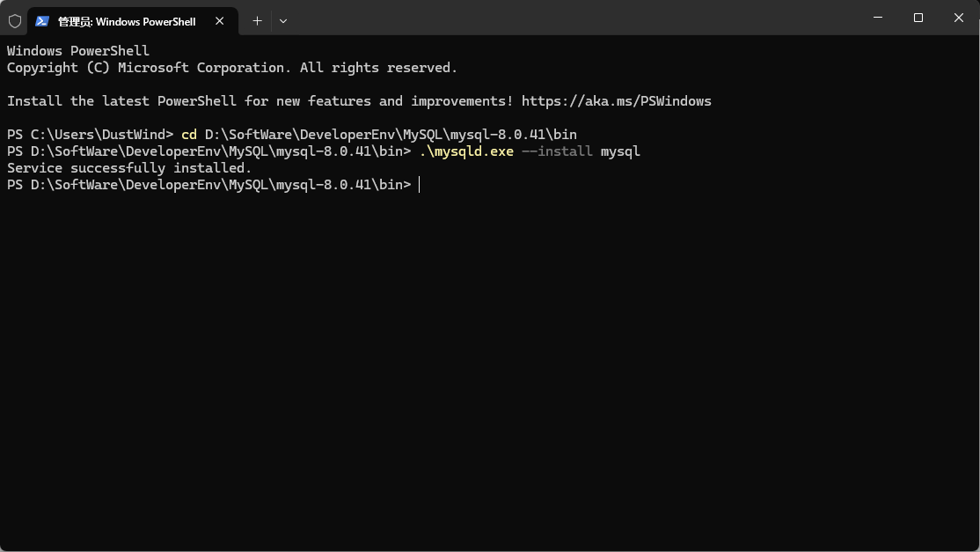The image size is (980, 552).
Task: Click the '.\mysqld.exe' command text
Action: [466, 151]
